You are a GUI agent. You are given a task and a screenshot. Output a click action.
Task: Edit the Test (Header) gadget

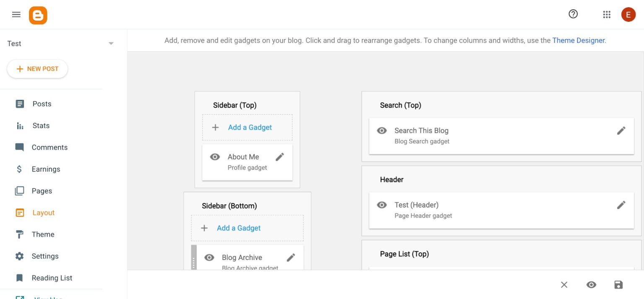tap(621, 205)
